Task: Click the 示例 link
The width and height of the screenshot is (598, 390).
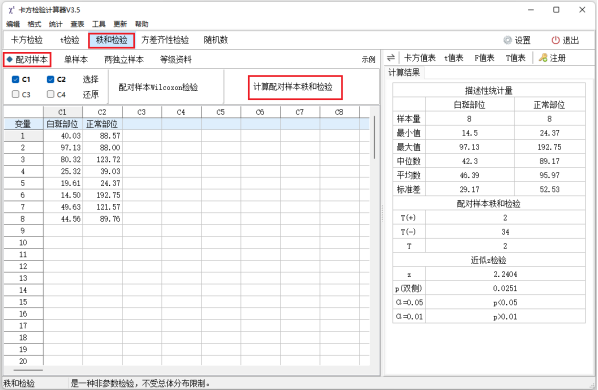Action: point(368,59)
